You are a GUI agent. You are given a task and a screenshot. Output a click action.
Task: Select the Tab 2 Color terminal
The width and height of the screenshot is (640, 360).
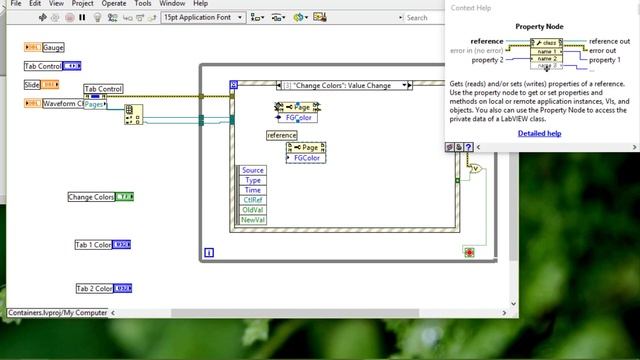(122, 288)
